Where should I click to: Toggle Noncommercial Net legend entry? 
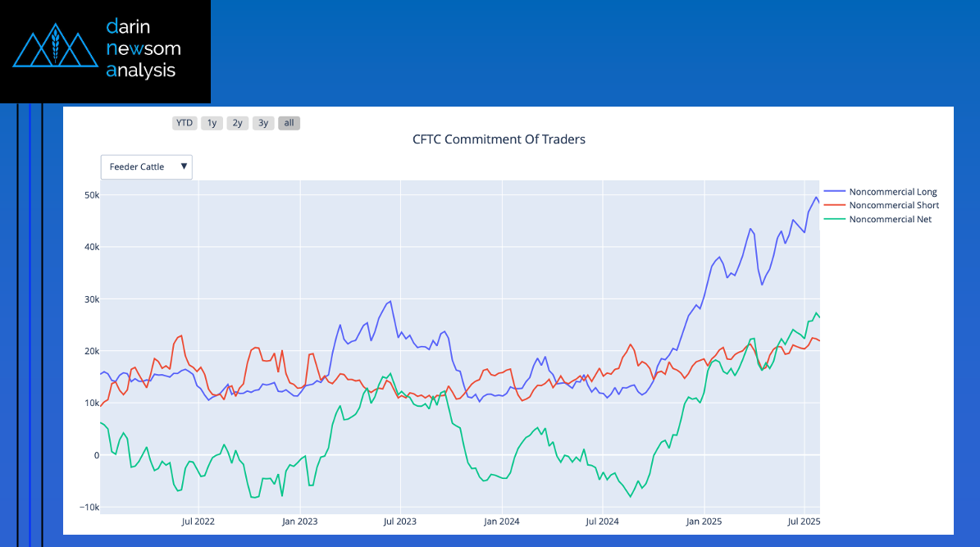(x=890, y=219)
